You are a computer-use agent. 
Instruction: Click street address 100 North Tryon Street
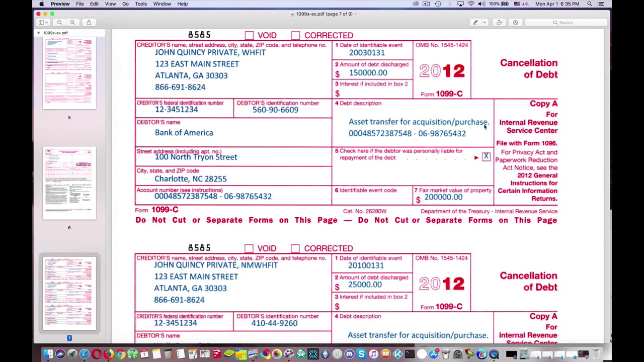click(x=196, y=157)
